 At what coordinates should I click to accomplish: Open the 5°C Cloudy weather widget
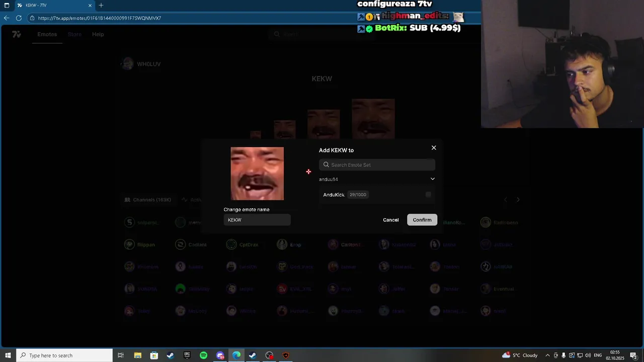(520, 355)
